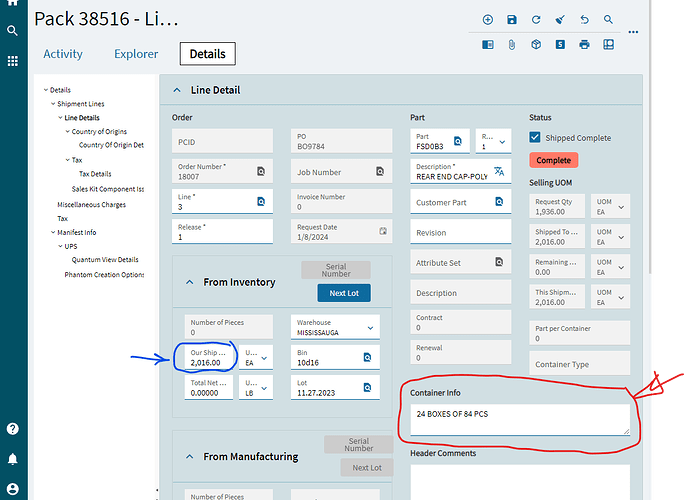Screen dimensions: 684x500
Task: Select Country of Origins tree node
Action: [99, 131]
